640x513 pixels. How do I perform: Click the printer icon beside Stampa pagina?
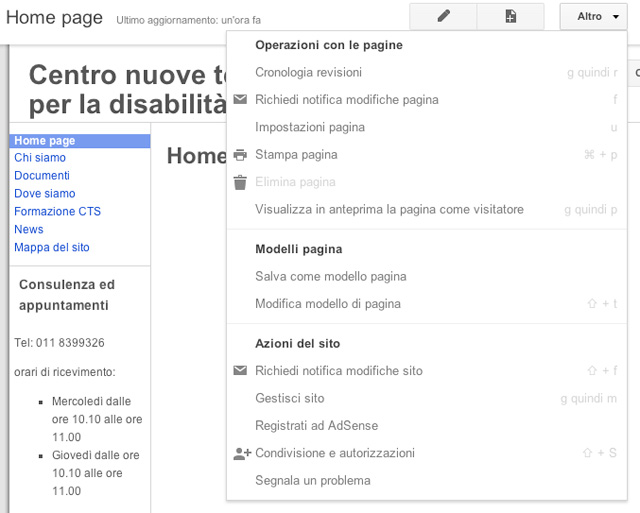240,155
